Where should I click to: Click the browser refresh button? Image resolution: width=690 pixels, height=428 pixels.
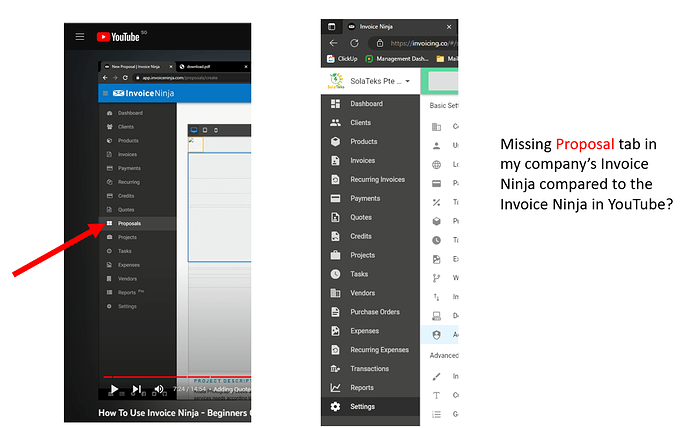point(354,43)
